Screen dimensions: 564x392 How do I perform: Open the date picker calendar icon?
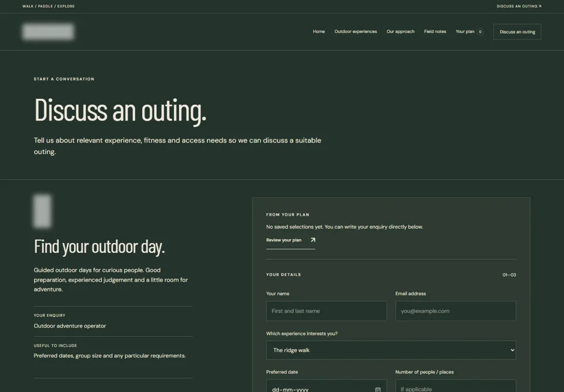[378, 390]
